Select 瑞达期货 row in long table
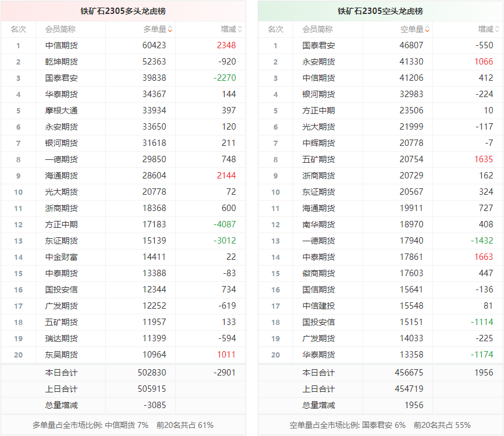The image size is (504, 436). (61, 338)
